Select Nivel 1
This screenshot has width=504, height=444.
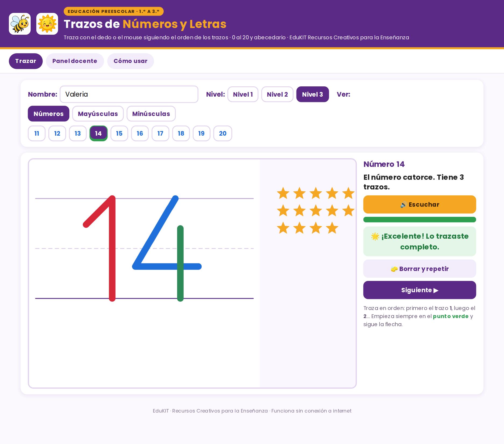(243, 94)
